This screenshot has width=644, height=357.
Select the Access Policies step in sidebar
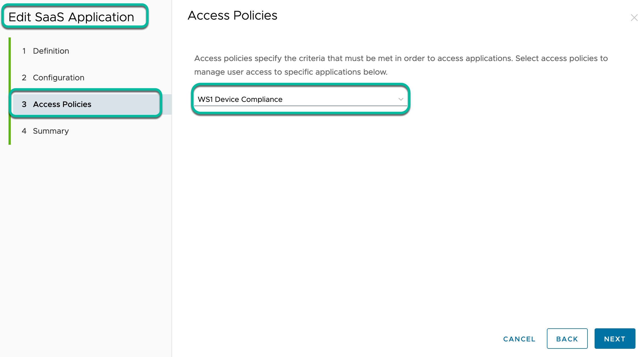pos(62,104)
